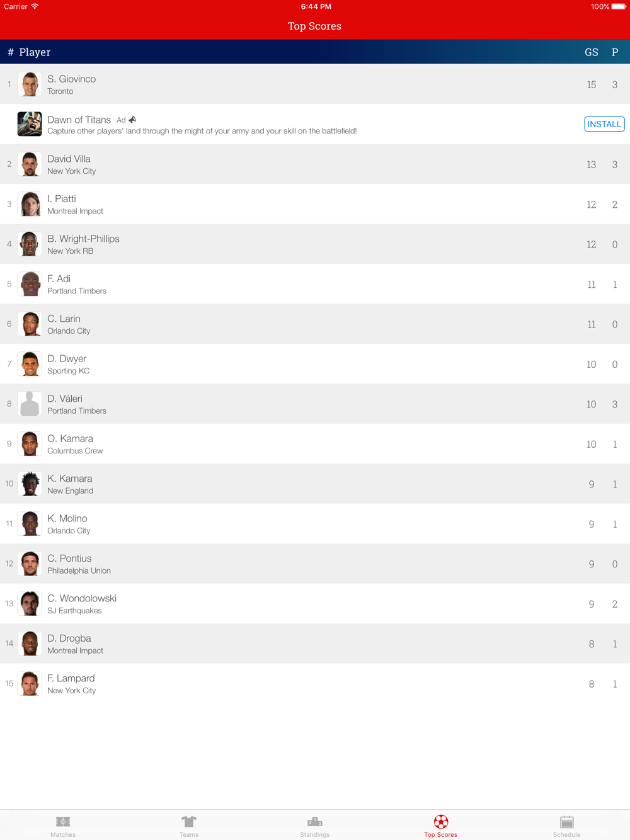Tap the Player column header
The height and width of the screenshot is (840, 630).
point(35,52)
